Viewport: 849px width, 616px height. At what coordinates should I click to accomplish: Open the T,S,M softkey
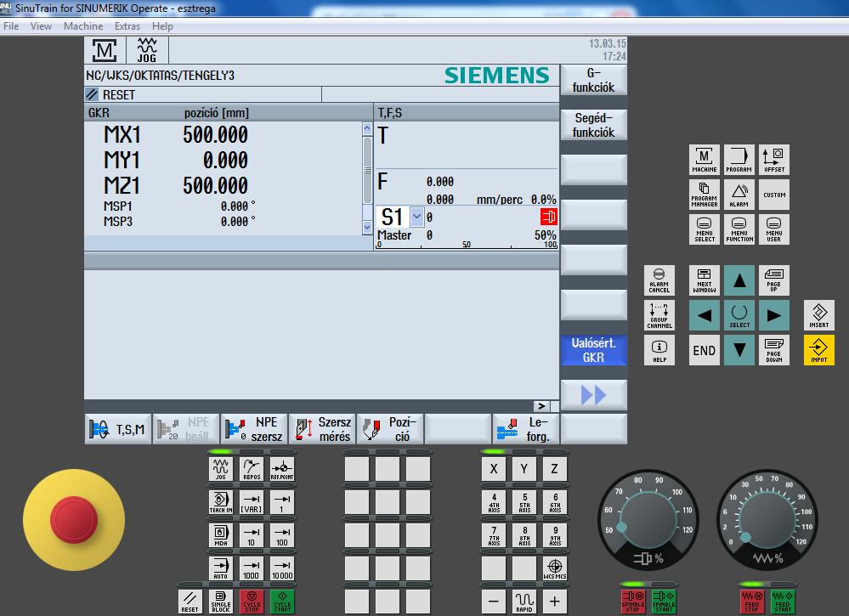point(118,429)
